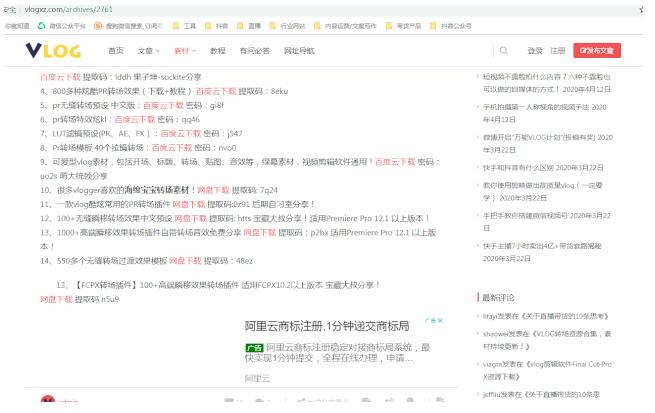
Task: Close the 阿里云 ad with X icon
Action: click(440, 320)
